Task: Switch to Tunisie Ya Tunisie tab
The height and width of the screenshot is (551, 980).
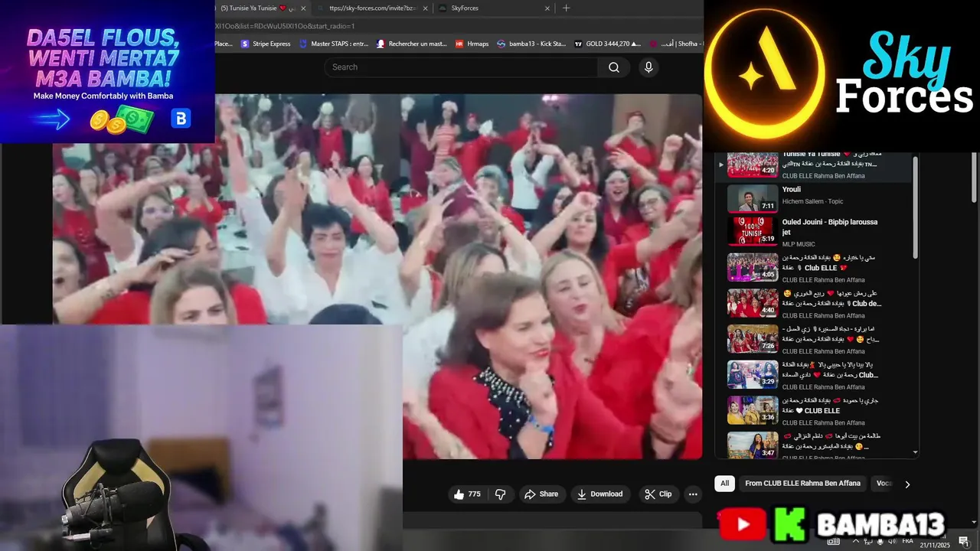Action: (x=257, y=8)
